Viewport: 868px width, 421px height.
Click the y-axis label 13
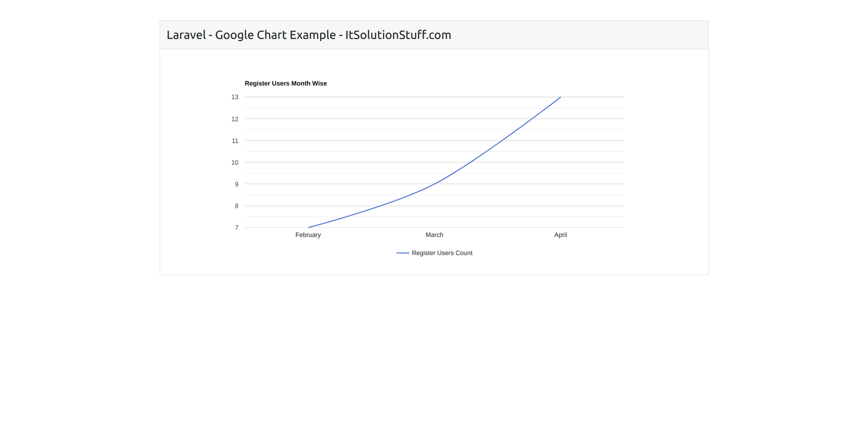(235, 97)
